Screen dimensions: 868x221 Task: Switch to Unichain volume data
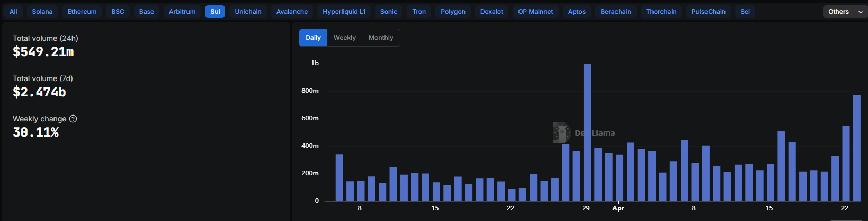248,12
